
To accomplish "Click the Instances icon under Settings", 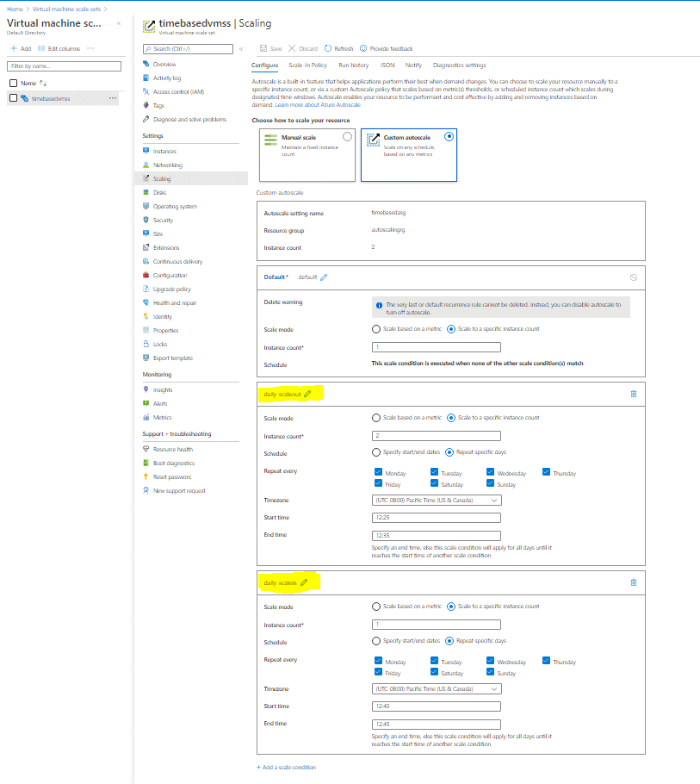I will coord(146,151).
